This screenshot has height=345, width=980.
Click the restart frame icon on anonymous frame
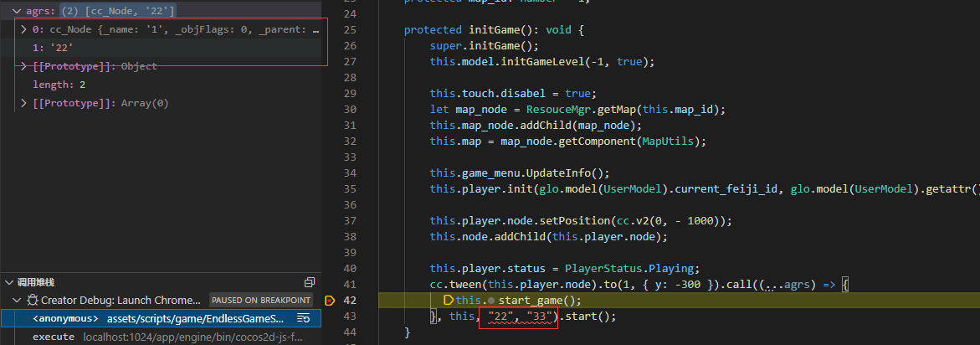pos(304,318)
